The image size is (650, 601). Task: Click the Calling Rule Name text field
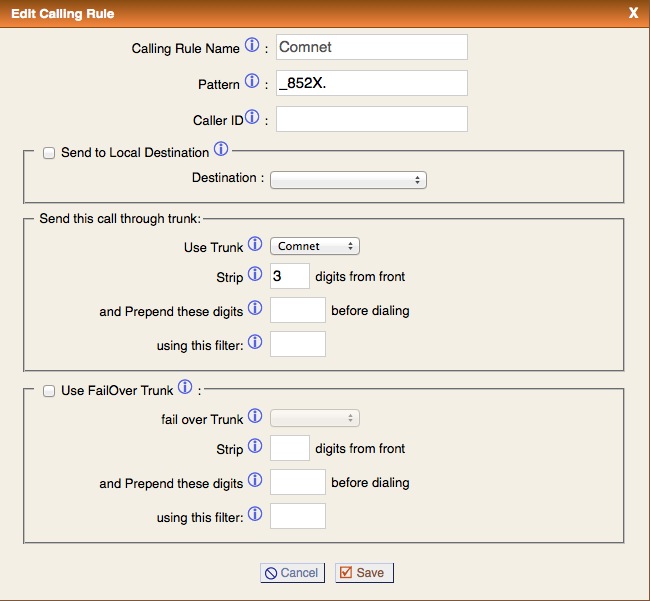pyautogui.click(x=371, y=47)
